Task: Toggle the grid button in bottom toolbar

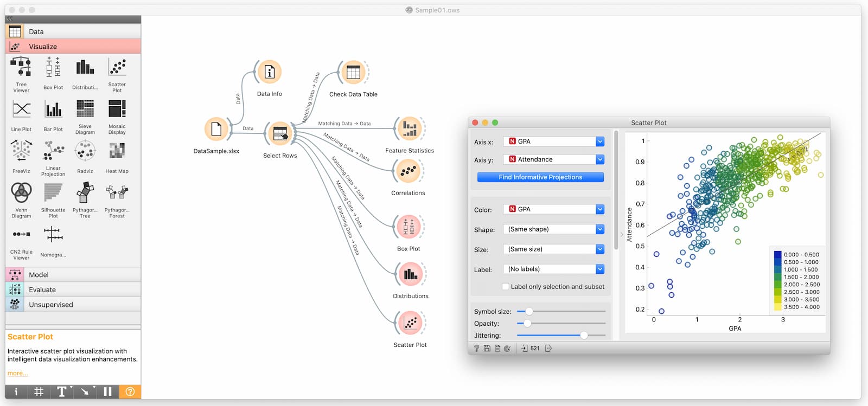Action: (x=39, y=391)
